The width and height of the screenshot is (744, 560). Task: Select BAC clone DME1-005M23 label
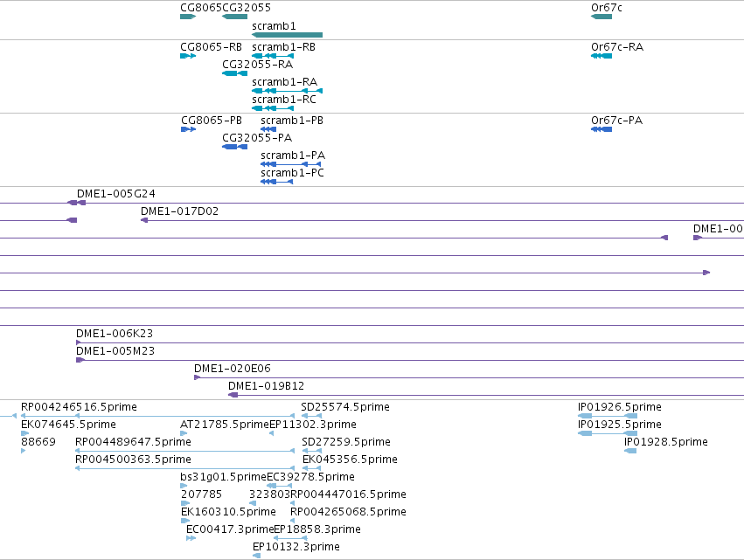115,351
